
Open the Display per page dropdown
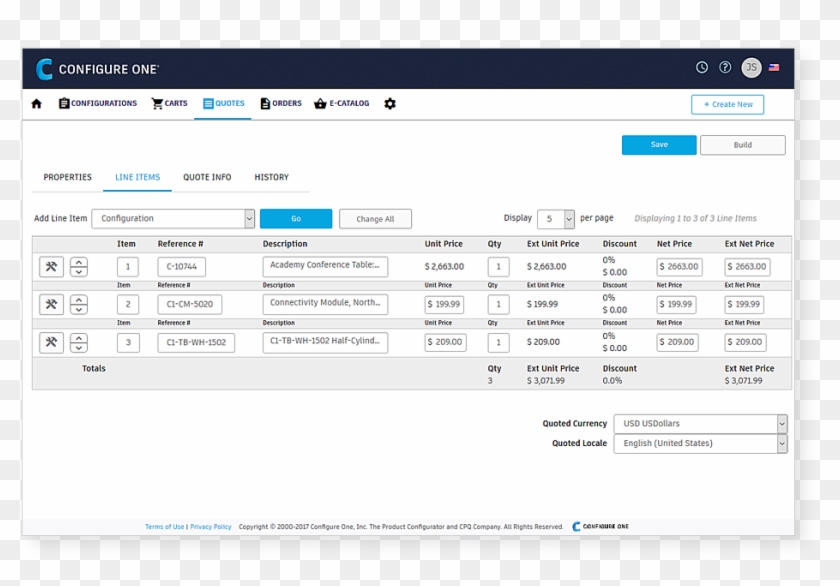(568, 219)
